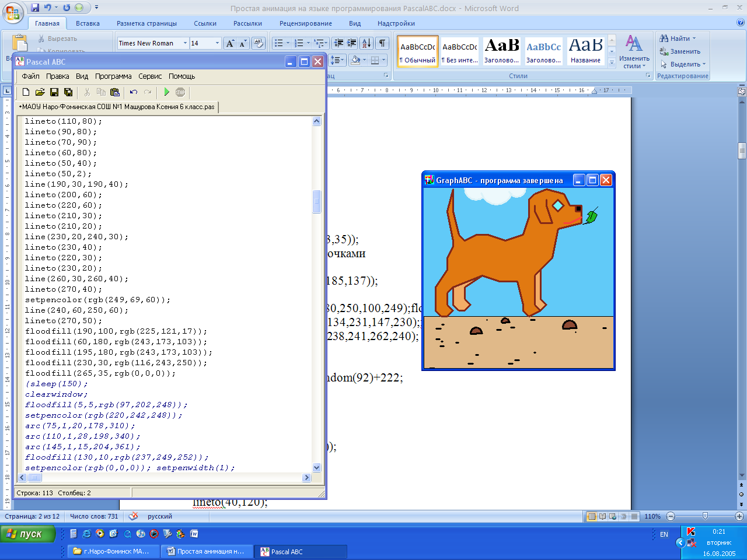Save the Pascal file with the diskette icon
Screen dimensions: 747x560
point(54,92)
